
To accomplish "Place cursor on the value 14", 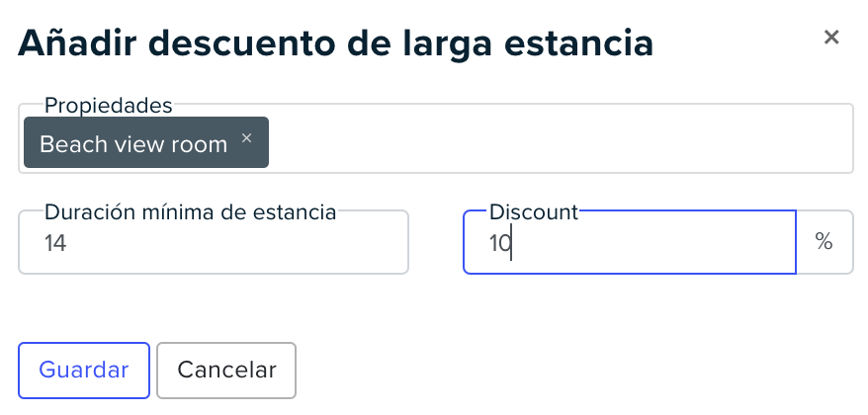I will pos(55,243).
